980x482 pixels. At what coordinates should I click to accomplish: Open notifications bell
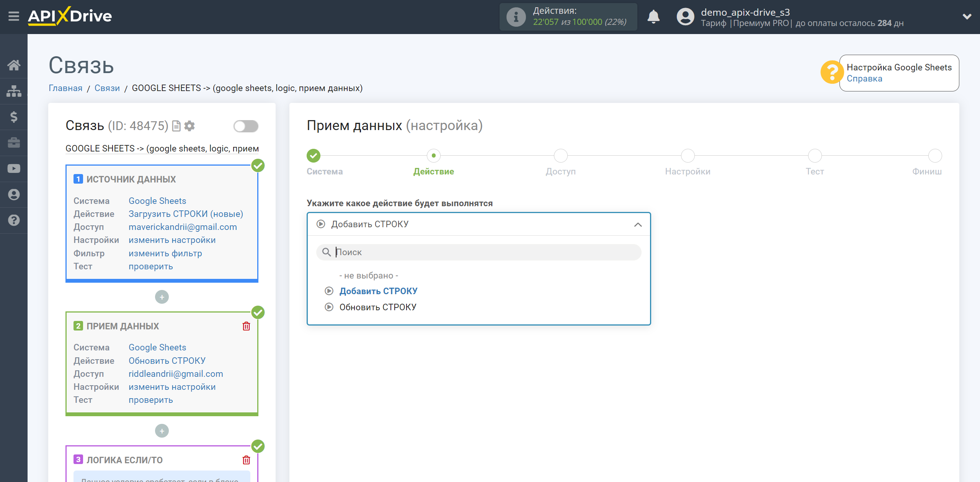click(x=653, y=17)
